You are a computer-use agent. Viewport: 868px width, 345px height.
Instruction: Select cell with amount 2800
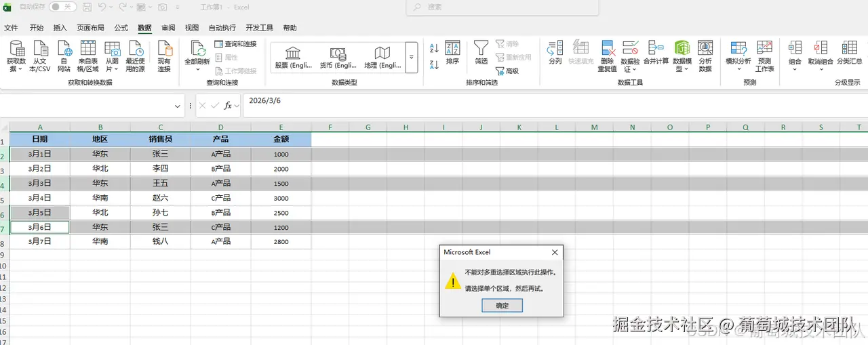tap(281, 241)
